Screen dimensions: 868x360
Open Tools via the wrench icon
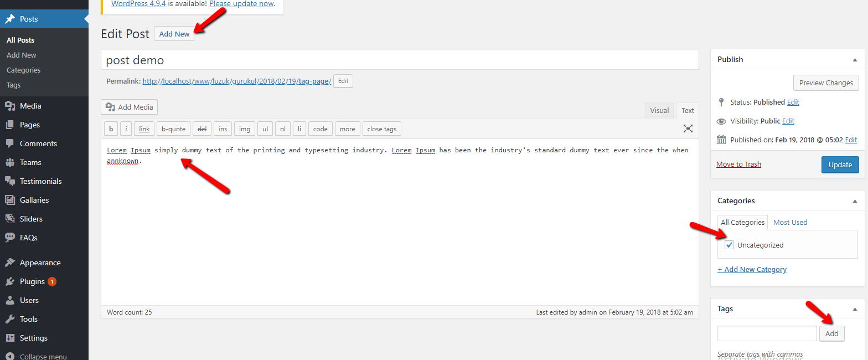tap(10, 319)
